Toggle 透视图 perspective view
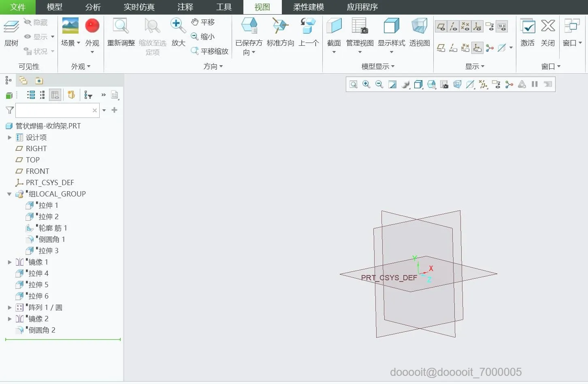 [x=420, y=32]
